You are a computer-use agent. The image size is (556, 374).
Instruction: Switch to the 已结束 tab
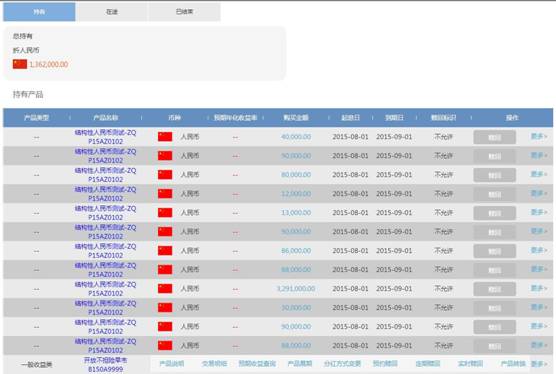point(184,12)
